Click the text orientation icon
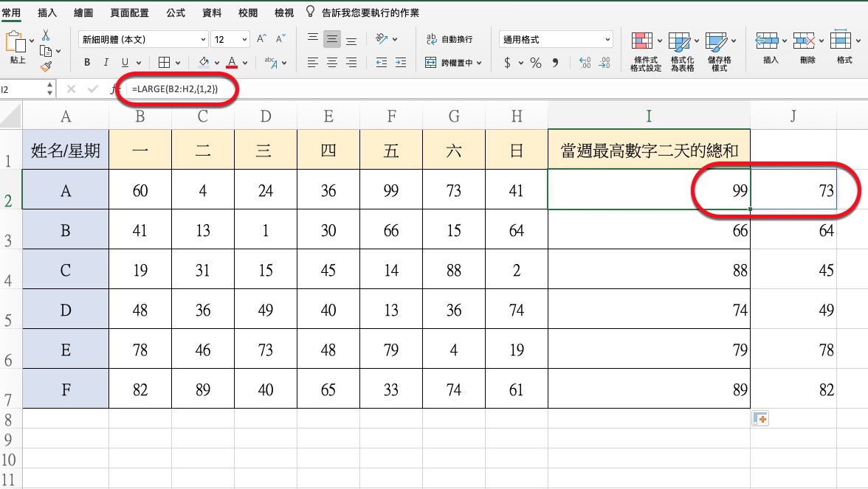This screenshot has width=868, height=489. [x=382, y=38]
